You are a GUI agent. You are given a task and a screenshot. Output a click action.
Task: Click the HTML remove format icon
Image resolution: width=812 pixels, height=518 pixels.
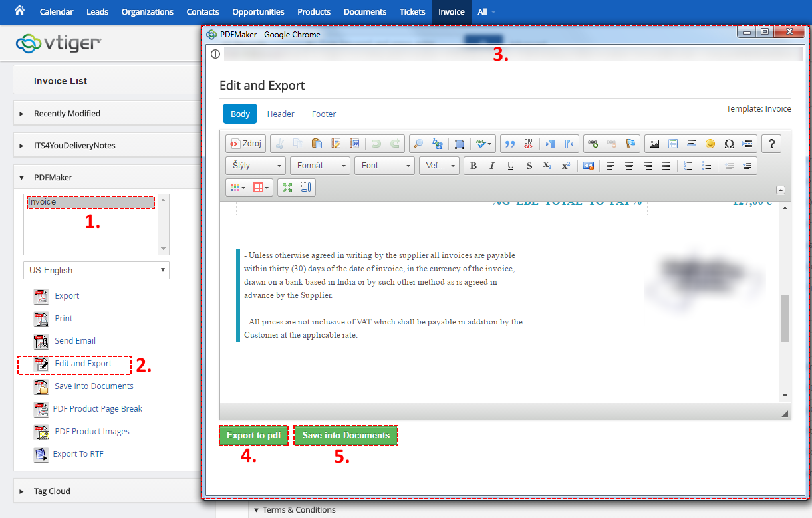(x=588, y=166)
